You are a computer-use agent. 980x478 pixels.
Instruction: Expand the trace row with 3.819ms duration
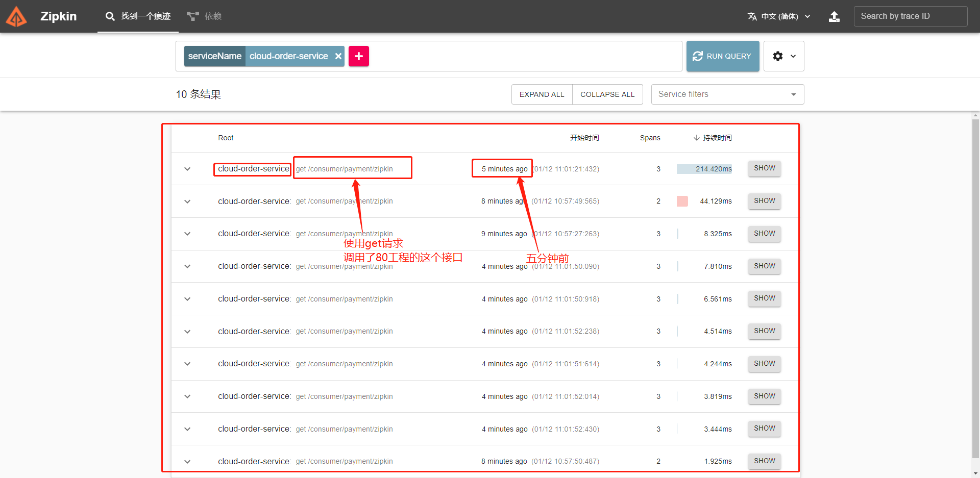tap(187, 396)
